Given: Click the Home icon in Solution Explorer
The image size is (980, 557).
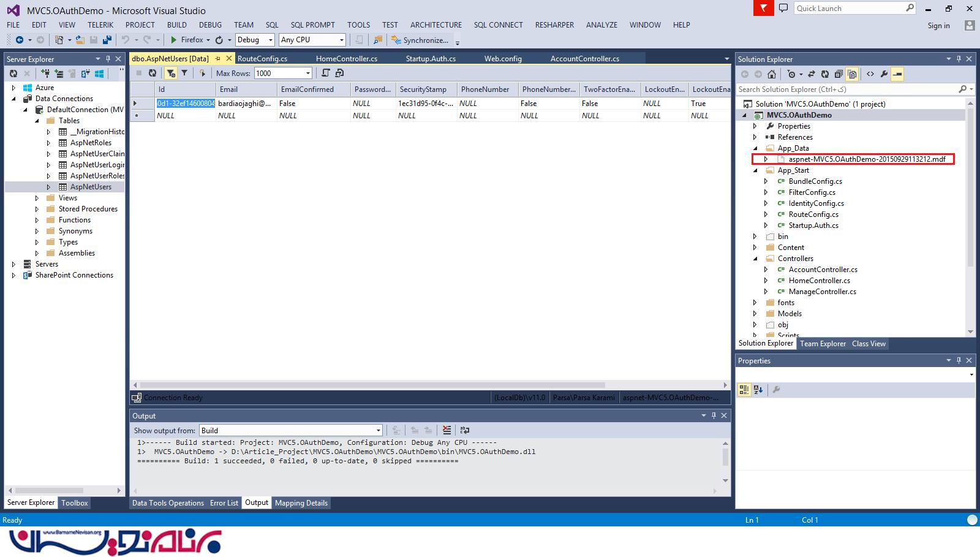Looking at the screenshot, I should point(772,74).
